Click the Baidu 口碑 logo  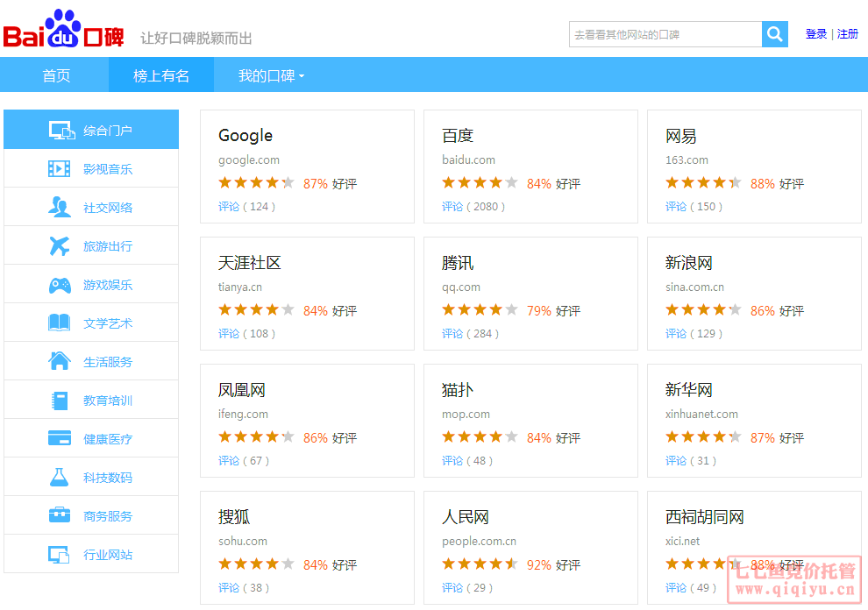tap(64, 29)
